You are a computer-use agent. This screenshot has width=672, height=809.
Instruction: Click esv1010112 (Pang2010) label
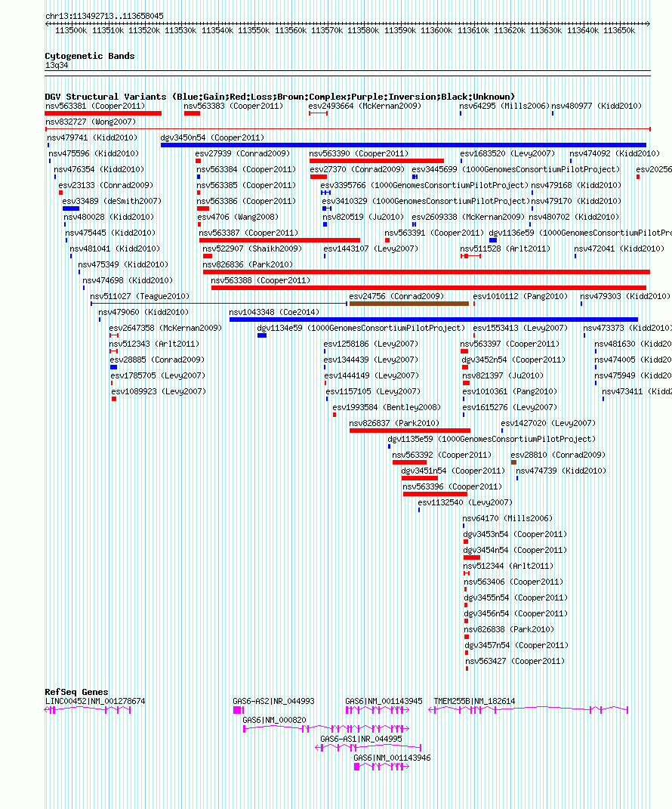(x=520, y=297)
